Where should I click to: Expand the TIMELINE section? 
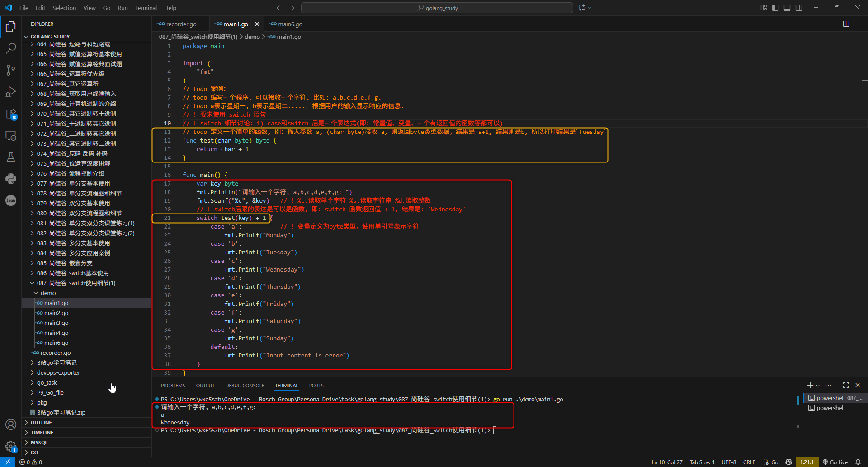(x=86, y=433)
